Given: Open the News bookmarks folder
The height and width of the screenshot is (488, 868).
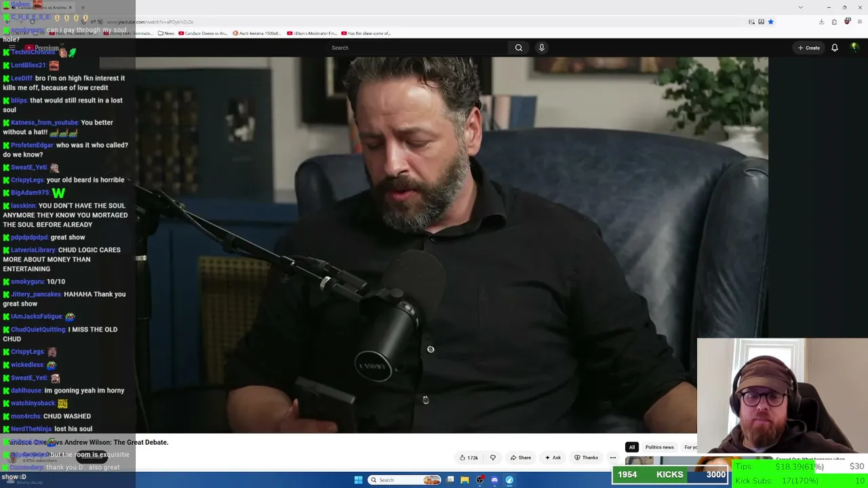Looking at the screenshot, I should point(166,33).
